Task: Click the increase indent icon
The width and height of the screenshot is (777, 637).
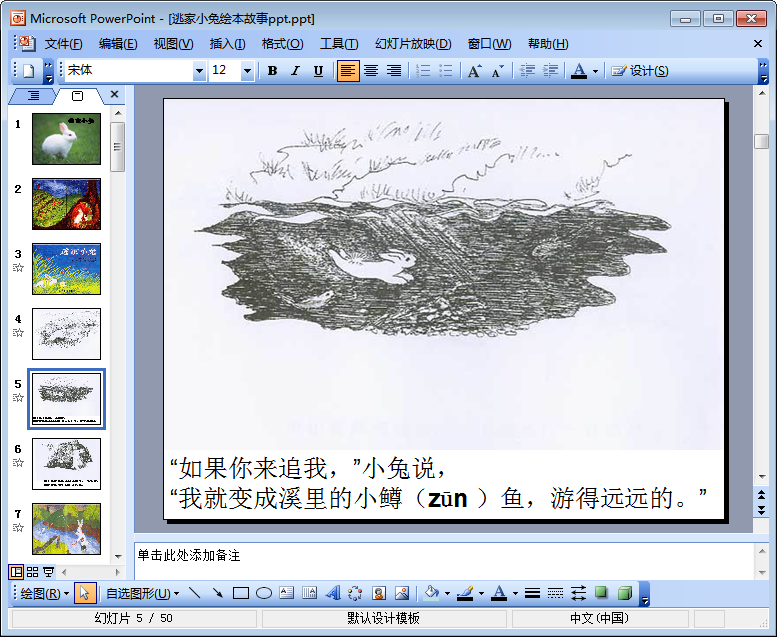Action: pos(550,71)
